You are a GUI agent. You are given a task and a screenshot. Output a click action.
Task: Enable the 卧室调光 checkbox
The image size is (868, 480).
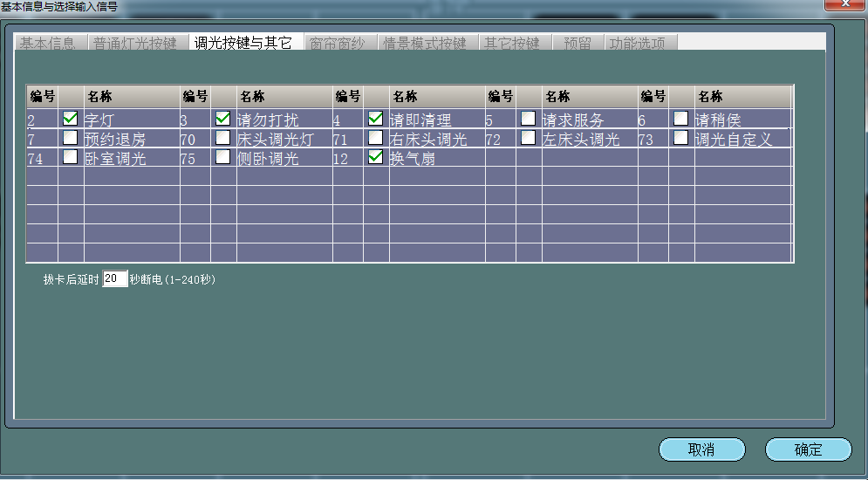[71, 157]
